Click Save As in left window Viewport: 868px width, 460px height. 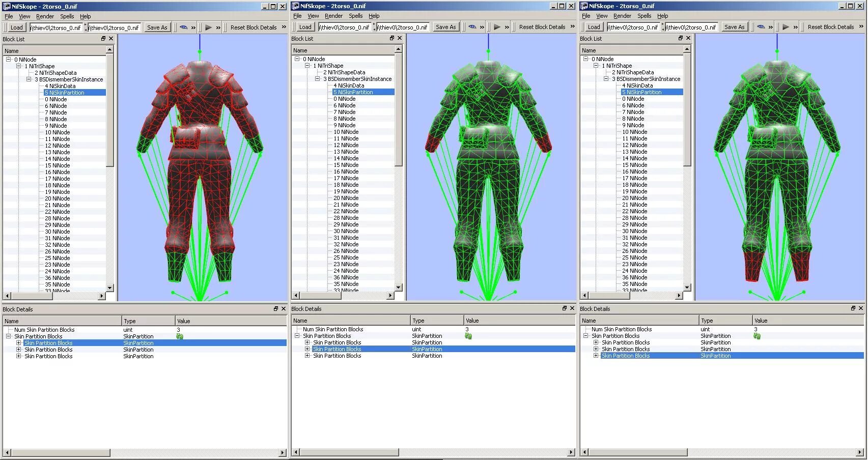(x=157, y=27)
